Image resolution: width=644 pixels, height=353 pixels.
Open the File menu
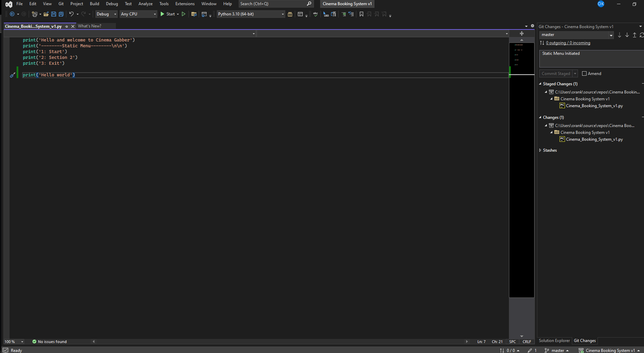pos(20,4)
